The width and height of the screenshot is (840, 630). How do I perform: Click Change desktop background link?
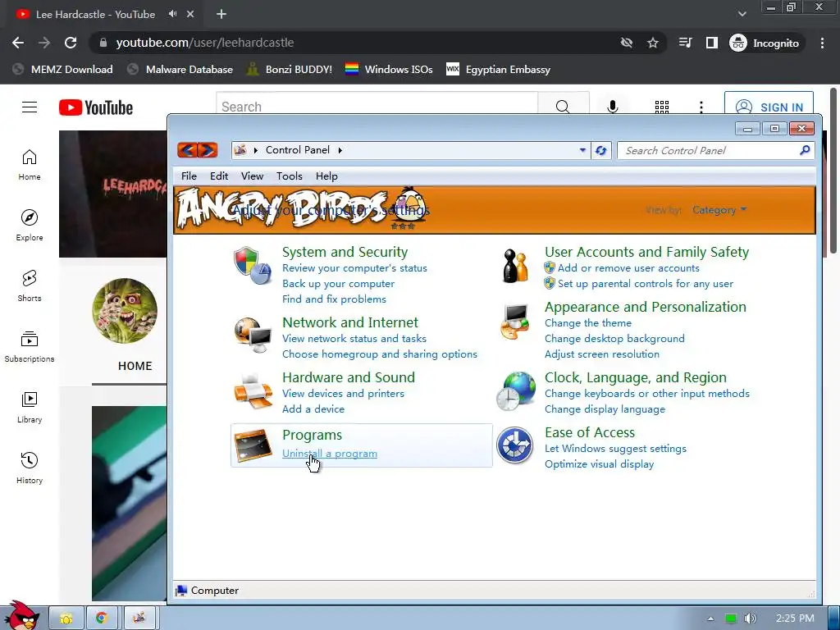614,339
